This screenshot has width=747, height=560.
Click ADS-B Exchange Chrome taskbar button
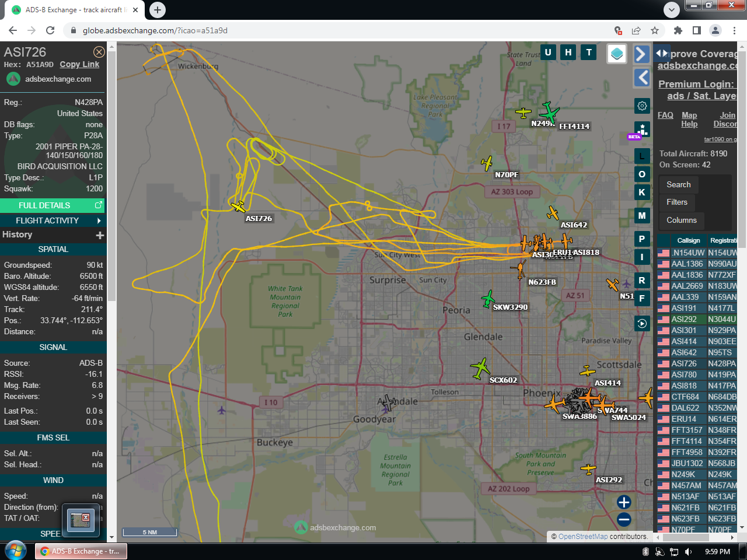(x=81, y=551)
